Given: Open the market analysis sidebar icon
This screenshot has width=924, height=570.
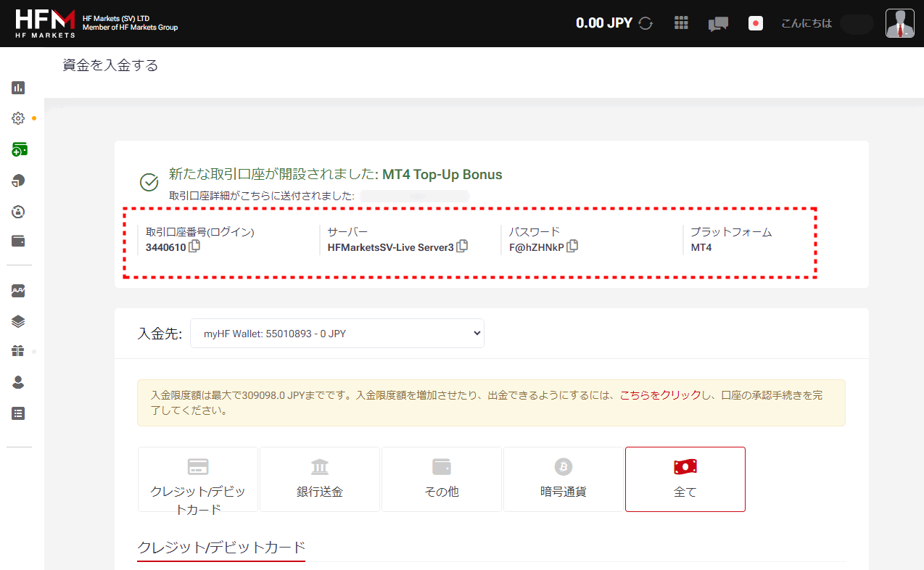Looking at the screenshot, I should (x=18, y=291).
